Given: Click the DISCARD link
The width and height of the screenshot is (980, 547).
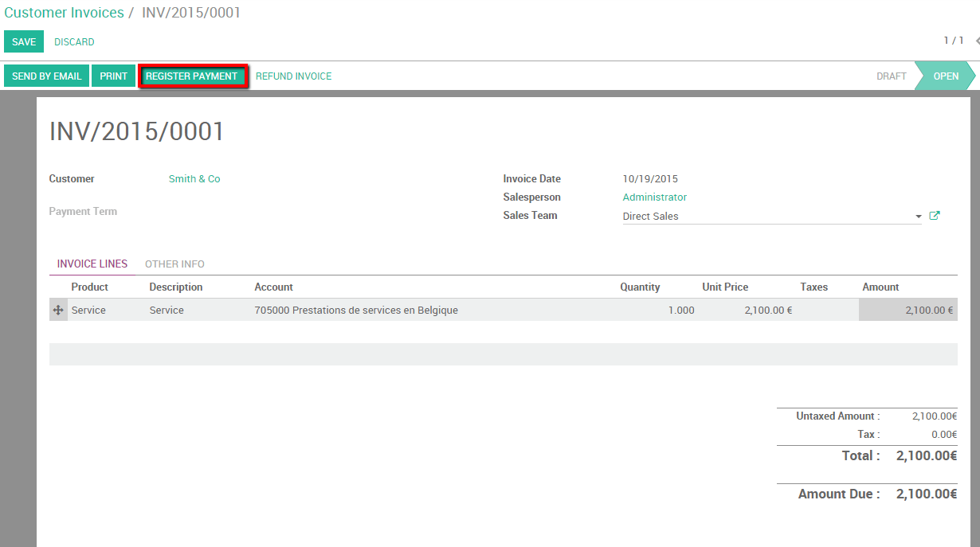Looking at the screenshot, I should 74,41.
